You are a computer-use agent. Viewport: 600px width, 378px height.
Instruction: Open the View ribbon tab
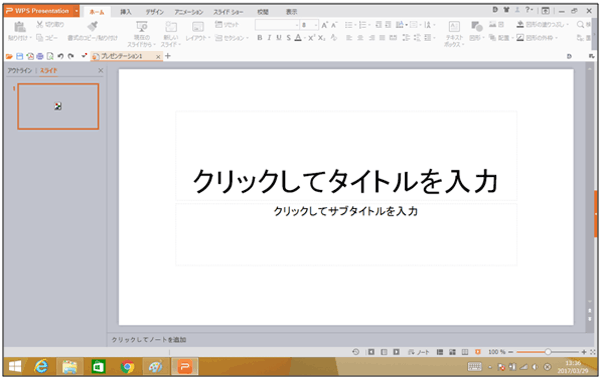[292, 12]
